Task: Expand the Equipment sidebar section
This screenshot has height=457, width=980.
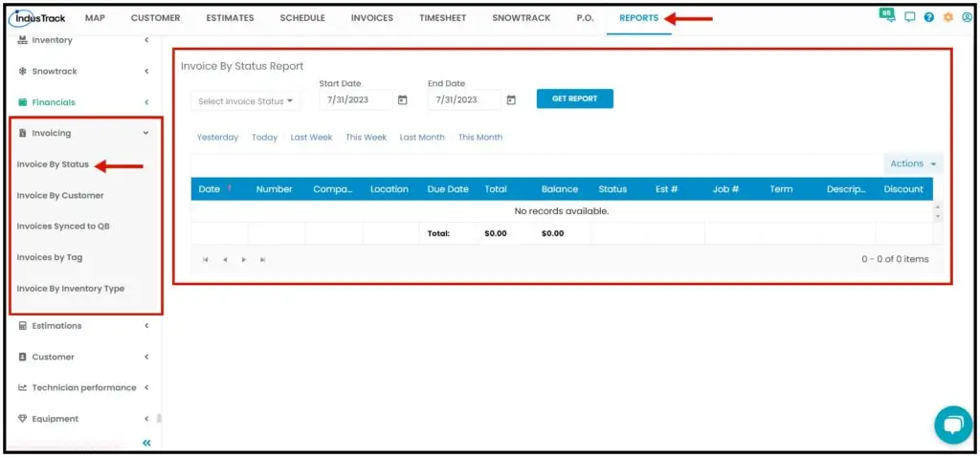Action: click(82, 419)
